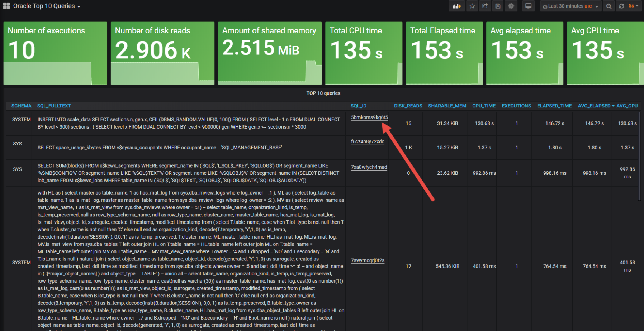Sort table by DISK_READS column
Screen dimensions: 644x331
click(x=408, y=106)
